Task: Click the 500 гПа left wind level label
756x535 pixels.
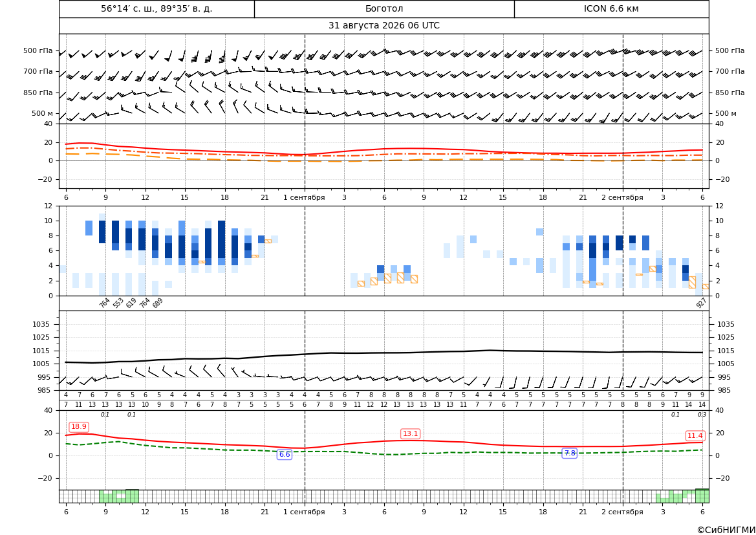Action: click(x=38, y=50)
